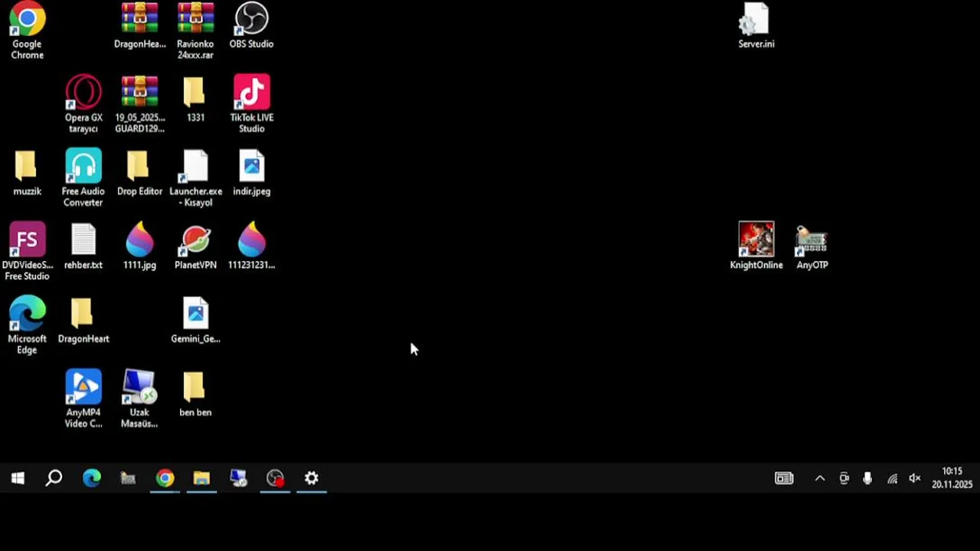Switch to OBS Studio in taskbar
Viewport: 980px width, 551px height.
(275, 478)
